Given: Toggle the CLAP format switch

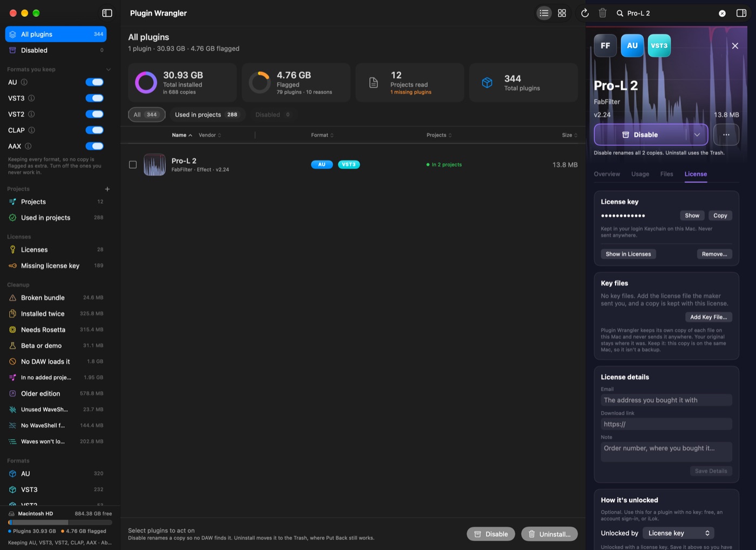Looking at the screenshot, I should click(x=94, y=130).
